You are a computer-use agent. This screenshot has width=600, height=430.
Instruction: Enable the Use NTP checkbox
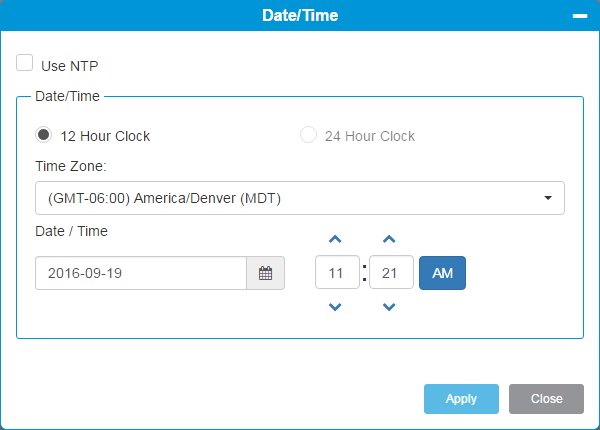tap(24, 63)
